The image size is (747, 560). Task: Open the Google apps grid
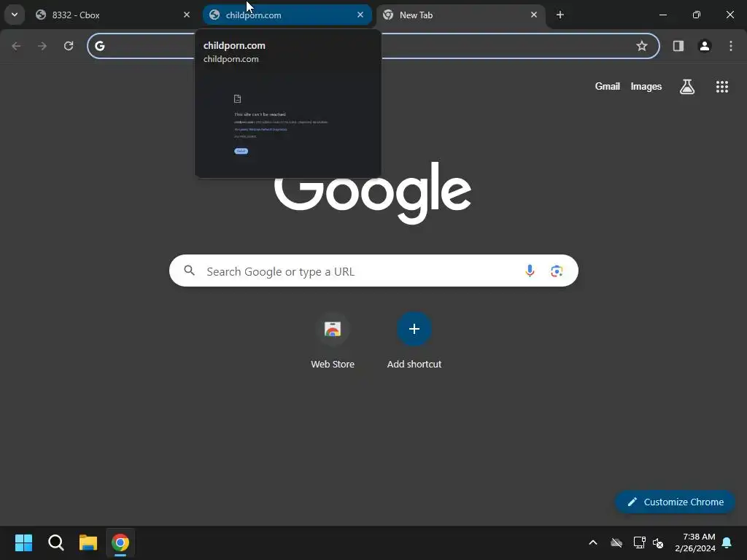pos(722,86)
